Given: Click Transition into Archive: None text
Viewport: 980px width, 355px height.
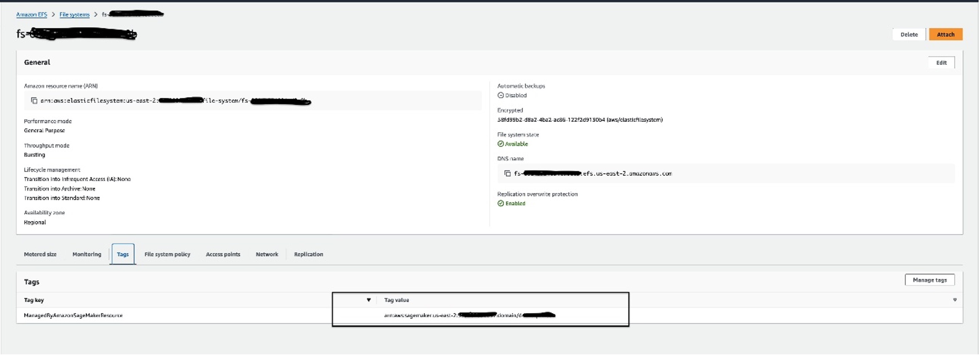Looking at the screenshot, I should coord(59,189).
